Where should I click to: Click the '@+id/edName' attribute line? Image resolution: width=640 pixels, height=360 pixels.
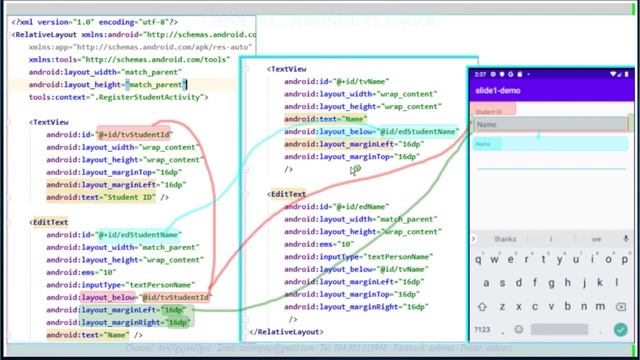[337, 207]
